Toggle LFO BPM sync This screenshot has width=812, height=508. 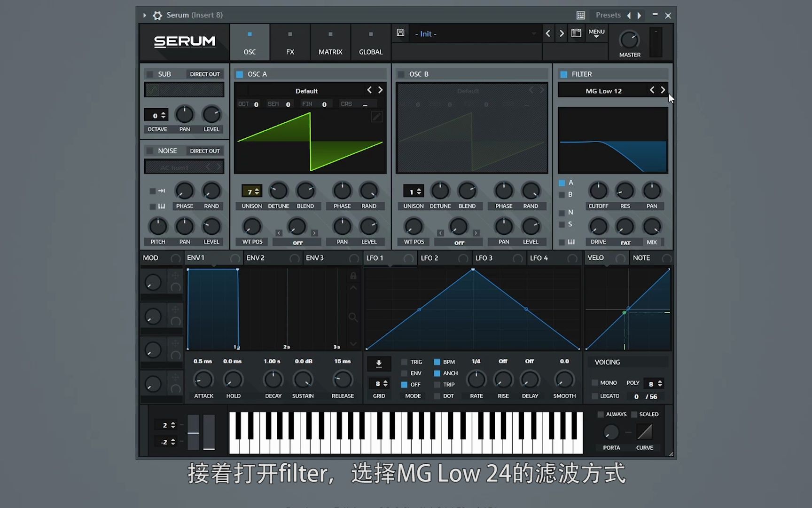click(437, 362)
